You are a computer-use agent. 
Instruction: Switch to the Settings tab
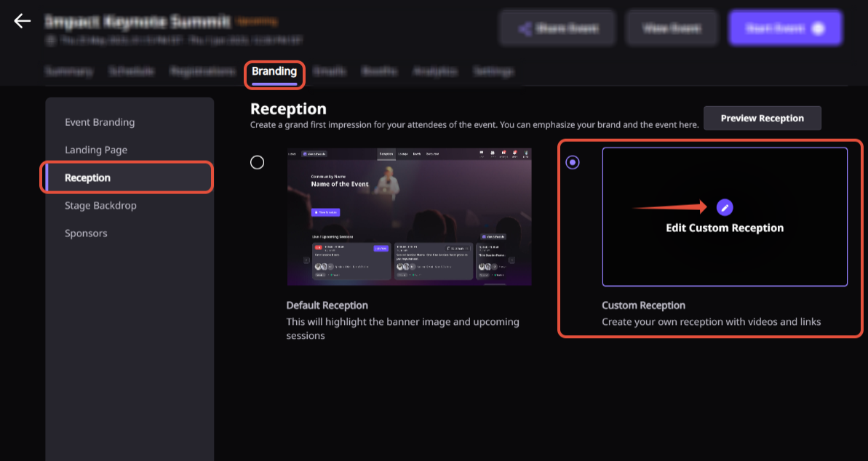494,71
